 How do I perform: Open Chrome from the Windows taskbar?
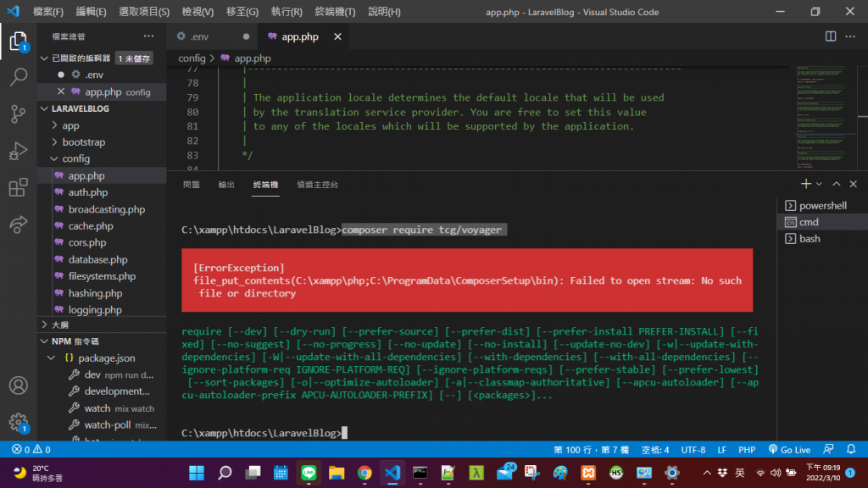pos(364,473)
